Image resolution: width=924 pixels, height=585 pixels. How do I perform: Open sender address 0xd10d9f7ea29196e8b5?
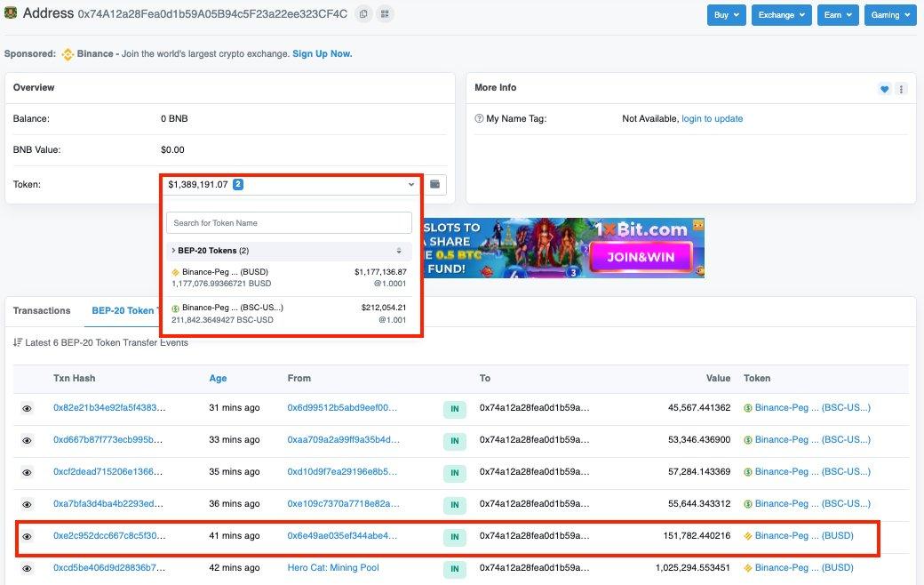pos(342,471)
